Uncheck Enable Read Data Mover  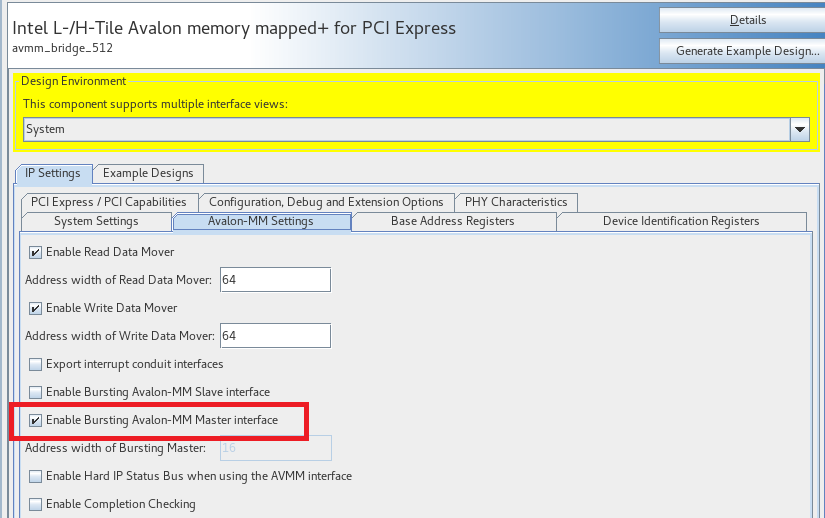[35, 252]
